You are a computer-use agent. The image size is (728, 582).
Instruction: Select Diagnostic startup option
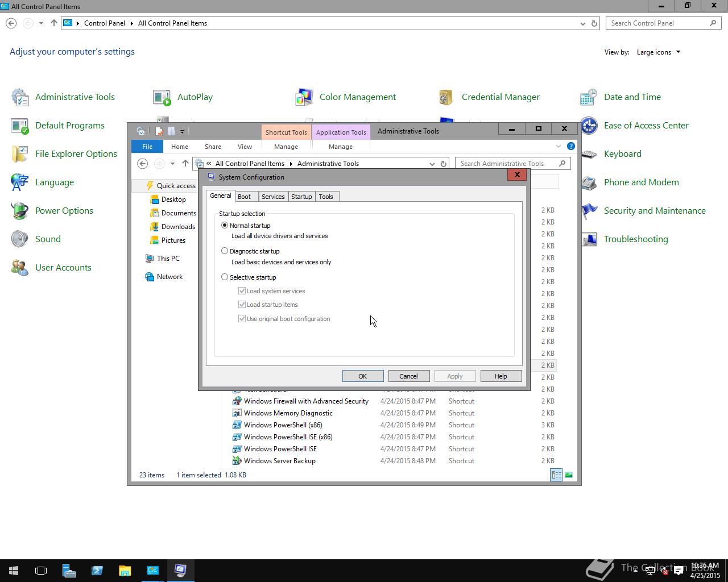click(225, 251)
